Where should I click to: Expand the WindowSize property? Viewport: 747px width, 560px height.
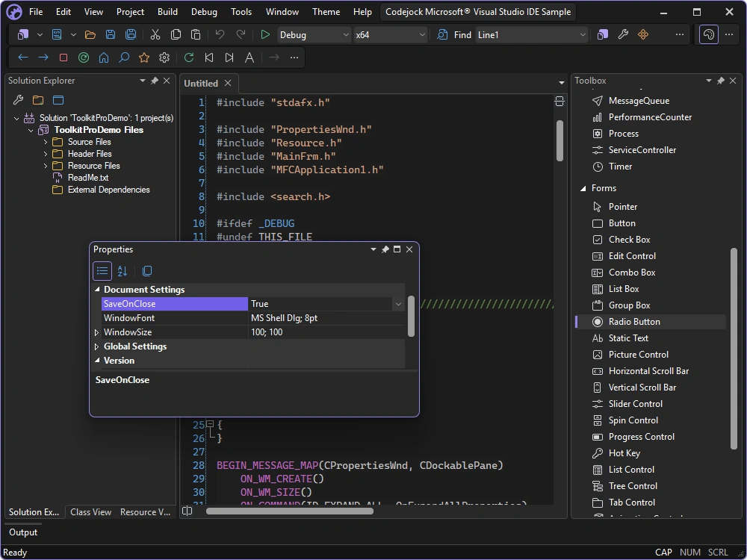click(x=96, y=332)
